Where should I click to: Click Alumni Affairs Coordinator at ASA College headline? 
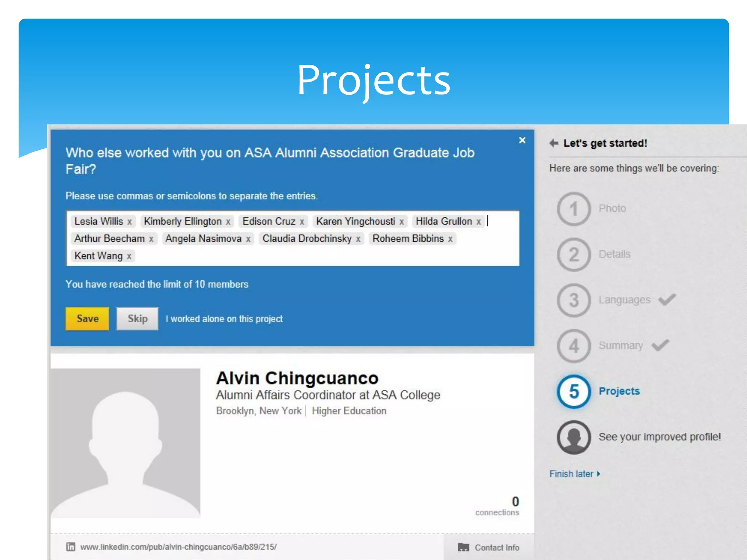click(x=328, y=395)
